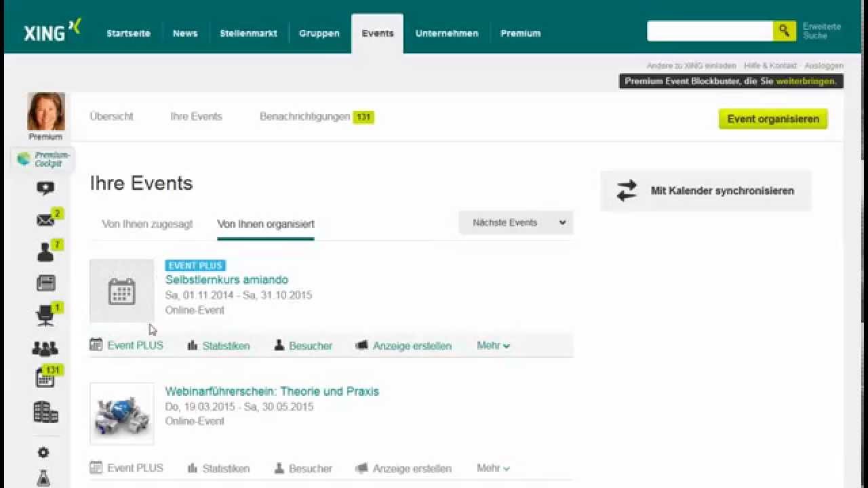Viewport: 868px width, 488px height.
Task: Click the profile photo
Action: pyautogui.click(x=46, y=111)
